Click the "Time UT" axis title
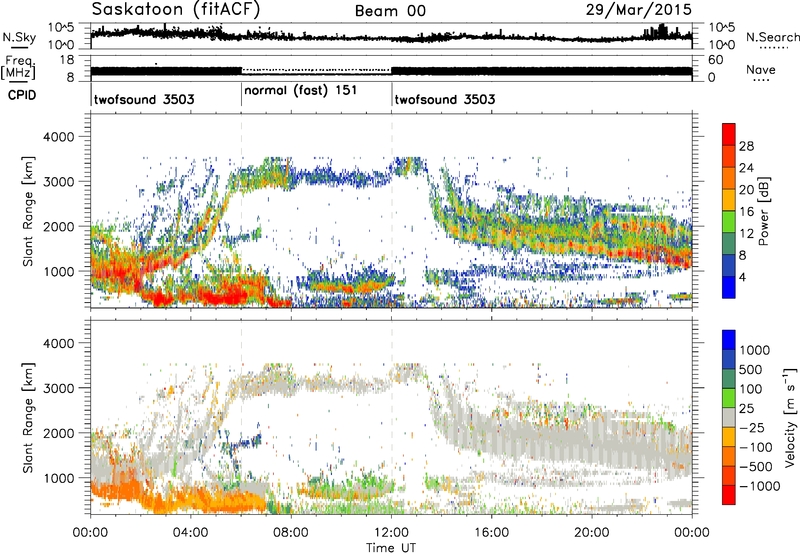 [x=391, y=548]
